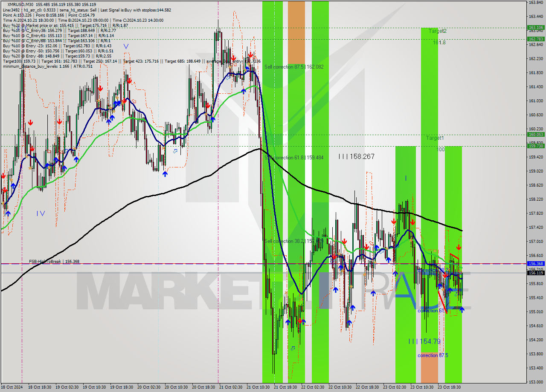Select the 'I I I 158.267' wave label
This screenshot has width=546, height=392.
[356, 157]
